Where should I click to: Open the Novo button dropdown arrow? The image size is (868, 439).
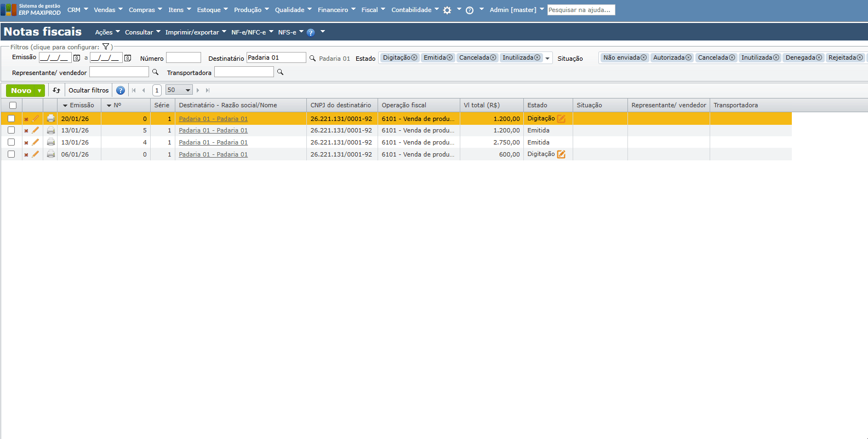[39, 91]
